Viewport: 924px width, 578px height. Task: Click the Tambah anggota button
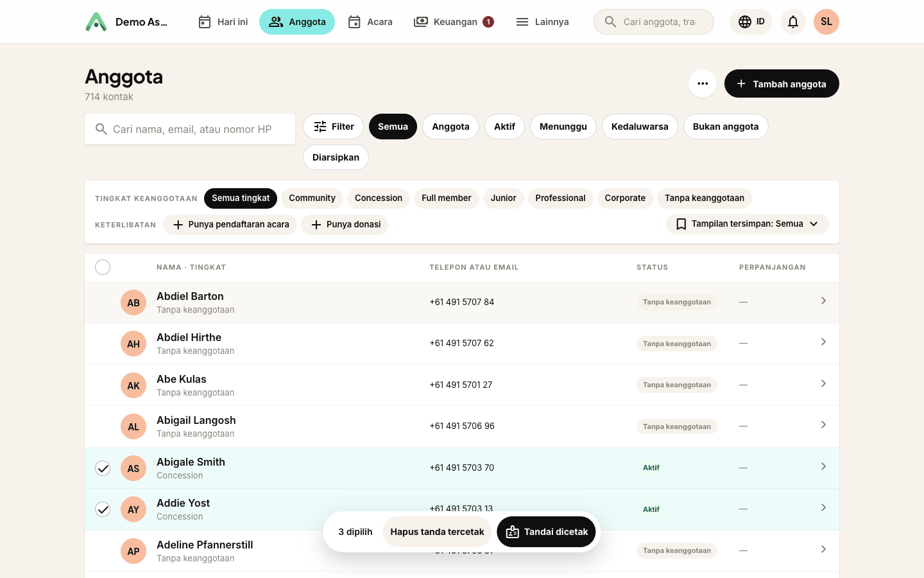(x=782, y=83)
